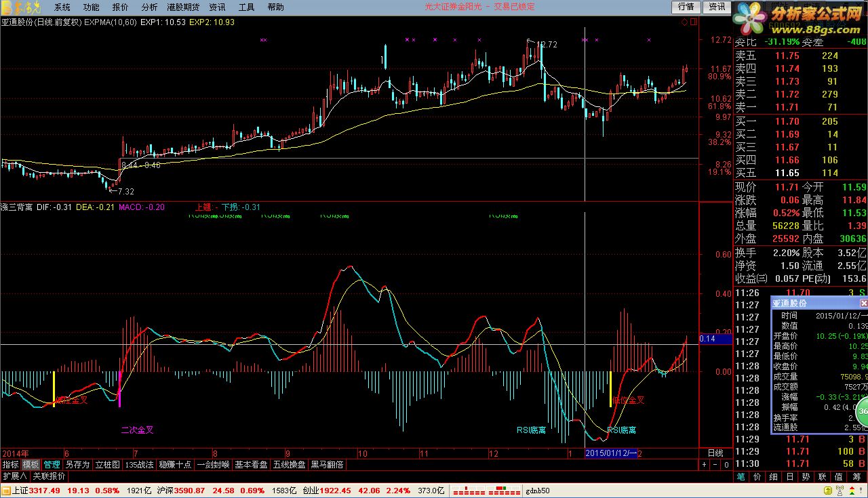The width and height of the screenshot is (868, 498).
Task: Click the 涨三背离 indicator name label
Action: (17, 207)
